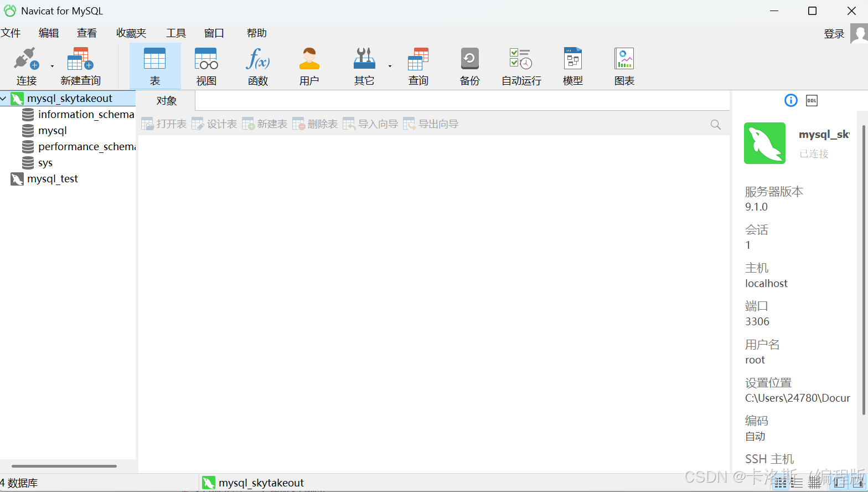Open the 新建查询 (New Query) tool

[80, 66]
